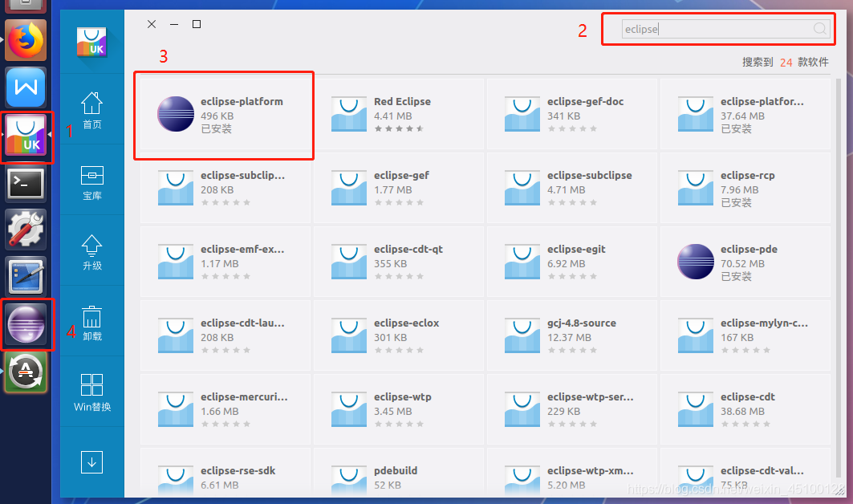Click Red Eclipse star rating
The width and height of the screenshot is (853, 504).
pyautogui.click(x=399, y=128)
